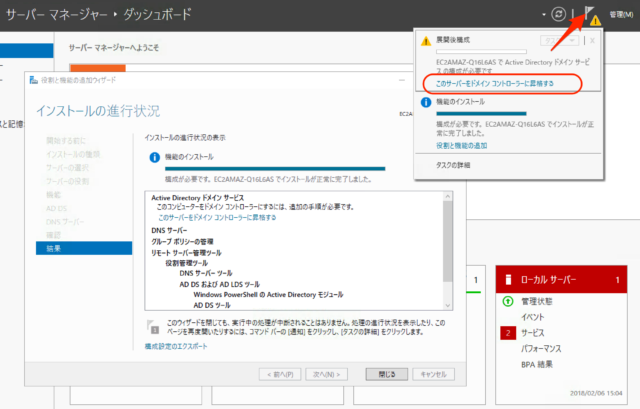Select サーバーの役割 step in the wizard
Screen dimensions: 640x409
point(67,181)
